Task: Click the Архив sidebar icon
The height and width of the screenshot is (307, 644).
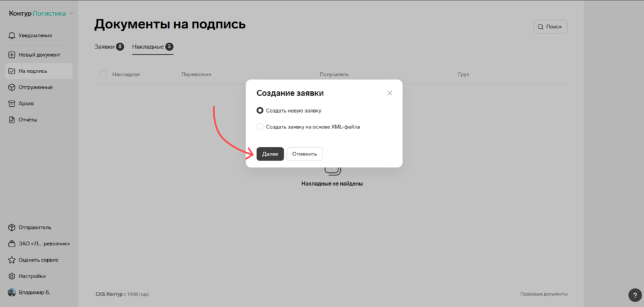Action: (12, 104)
